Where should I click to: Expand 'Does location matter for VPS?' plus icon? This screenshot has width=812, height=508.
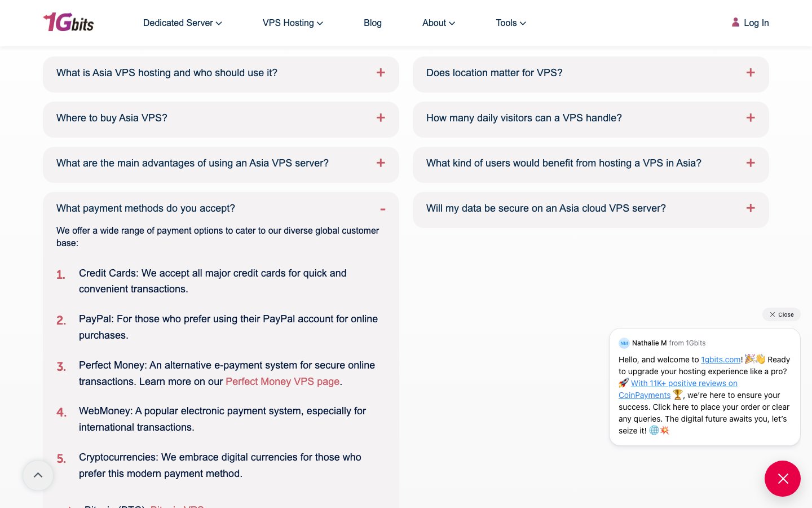(751, 73)
